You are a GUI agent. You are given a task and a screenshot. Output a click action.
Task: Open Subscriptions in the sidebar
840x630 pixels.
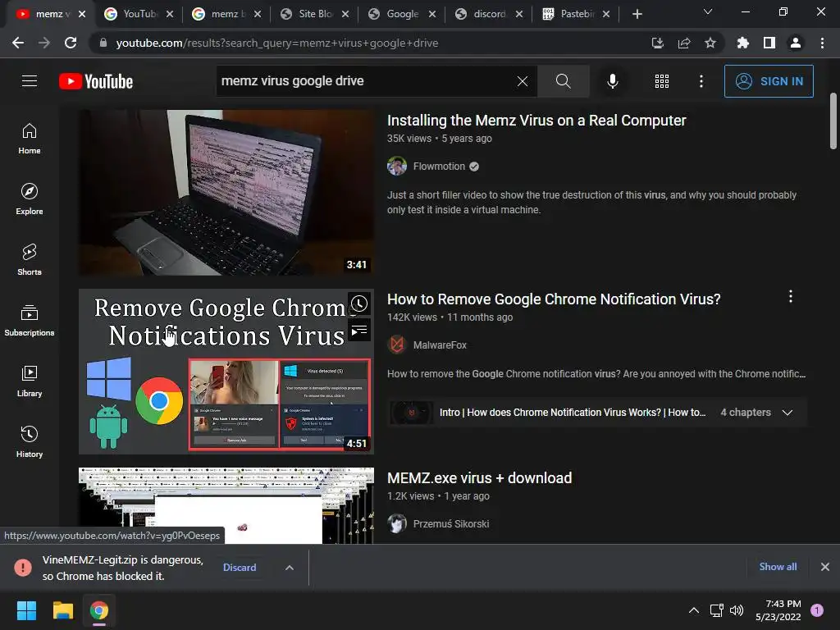pyautogui.click(x=30, y=321)
